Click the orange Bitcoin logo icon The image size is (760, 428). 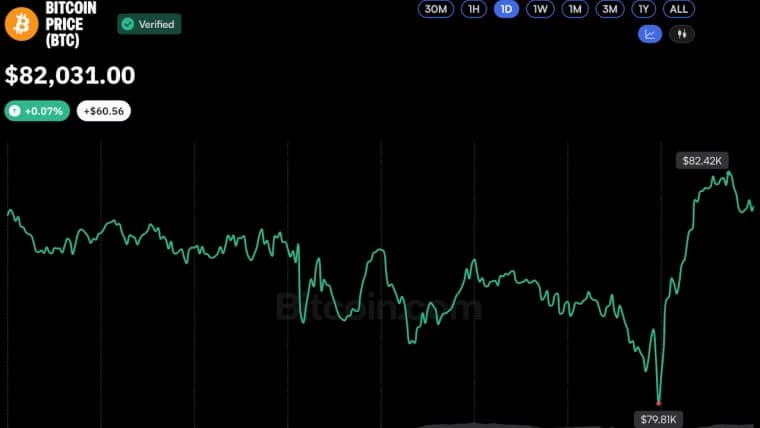[x=21, y=24]
